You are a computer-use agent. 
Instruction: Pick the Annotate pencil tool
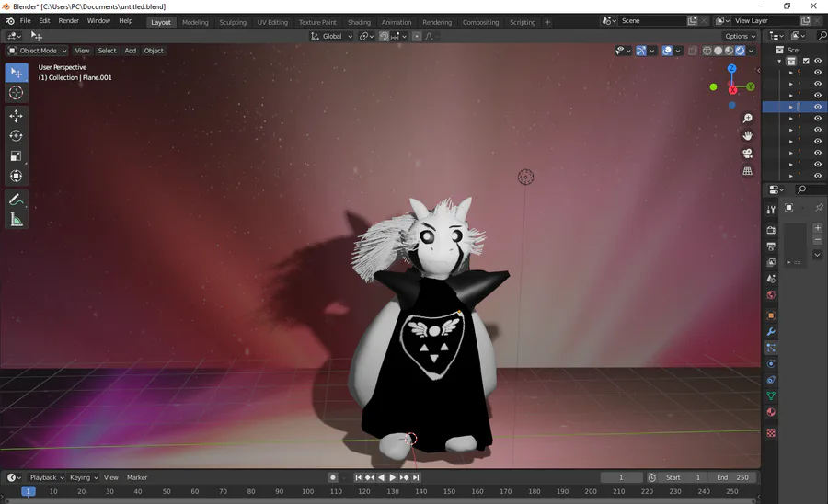pos(17,200)
